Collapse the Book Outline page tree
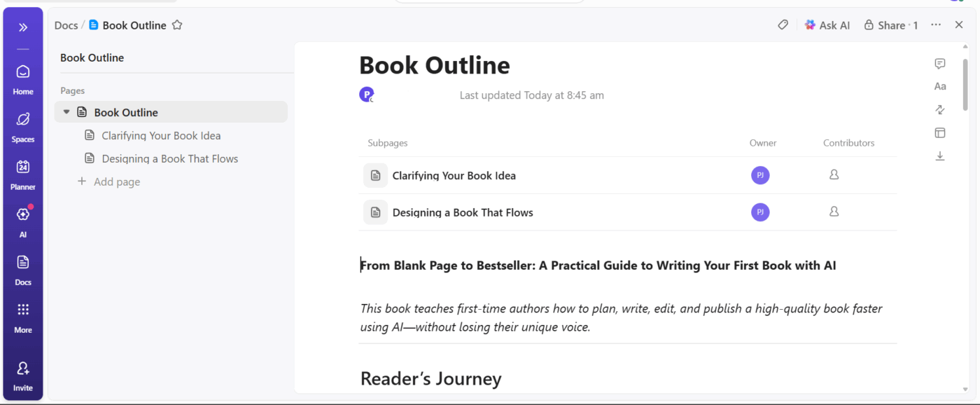Screen dimensions: 980x405 coord(66,111)
